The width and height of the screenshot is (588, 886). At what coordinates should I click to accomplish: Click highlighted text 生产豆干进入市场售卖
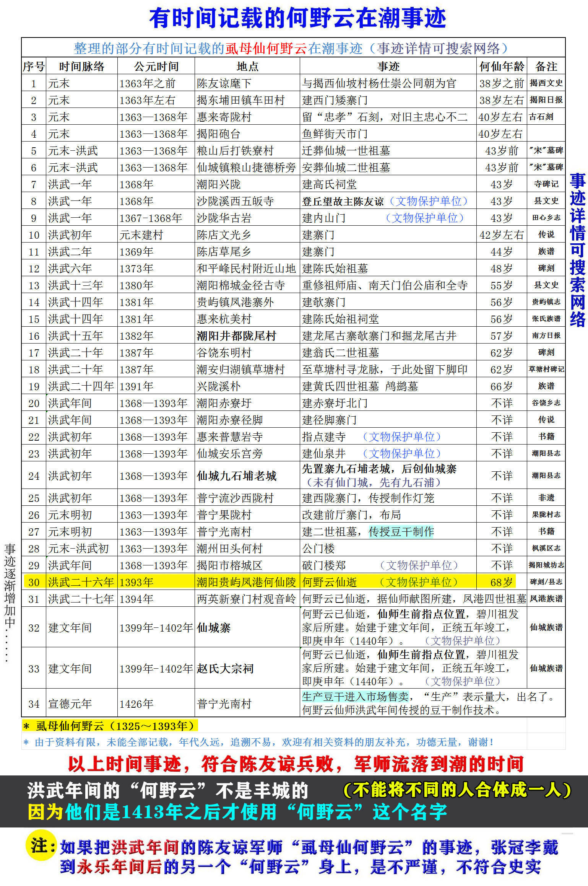click(355, 696)
